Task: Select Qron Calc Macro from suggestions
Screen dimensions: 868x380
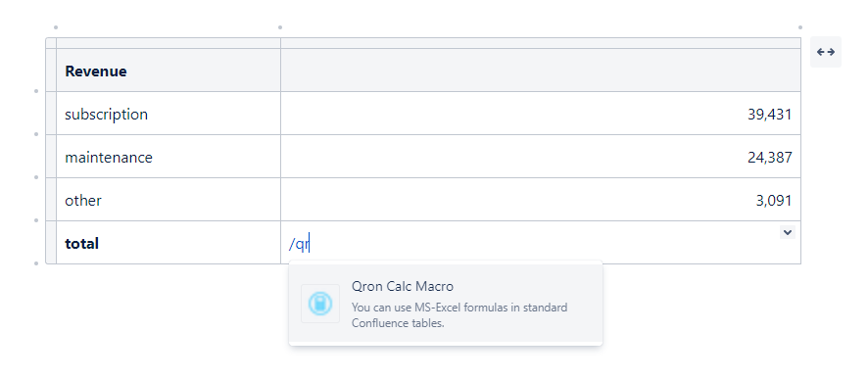Action: (446, 304)
